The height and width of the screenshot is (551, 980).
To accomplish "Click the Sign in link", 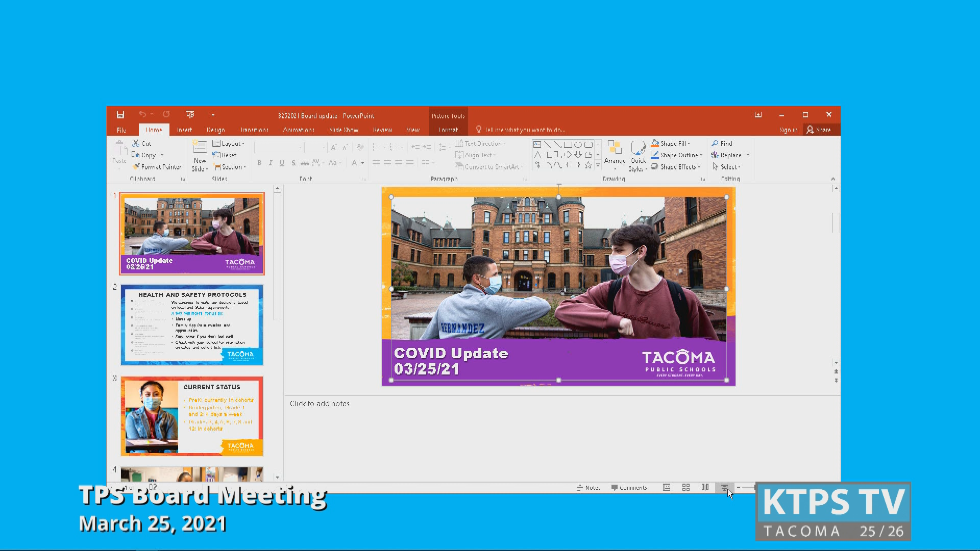I will [x=788, y=130].
